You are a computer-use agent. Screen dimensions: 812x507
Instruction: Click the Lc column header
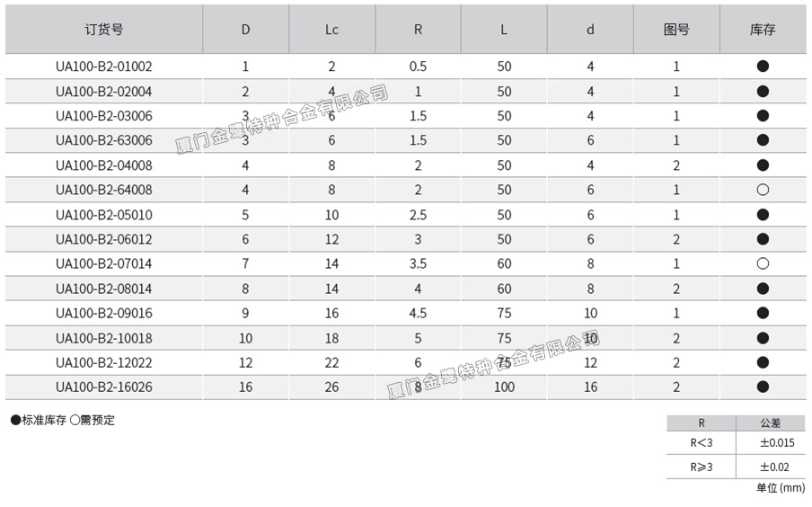coord(331,30)
